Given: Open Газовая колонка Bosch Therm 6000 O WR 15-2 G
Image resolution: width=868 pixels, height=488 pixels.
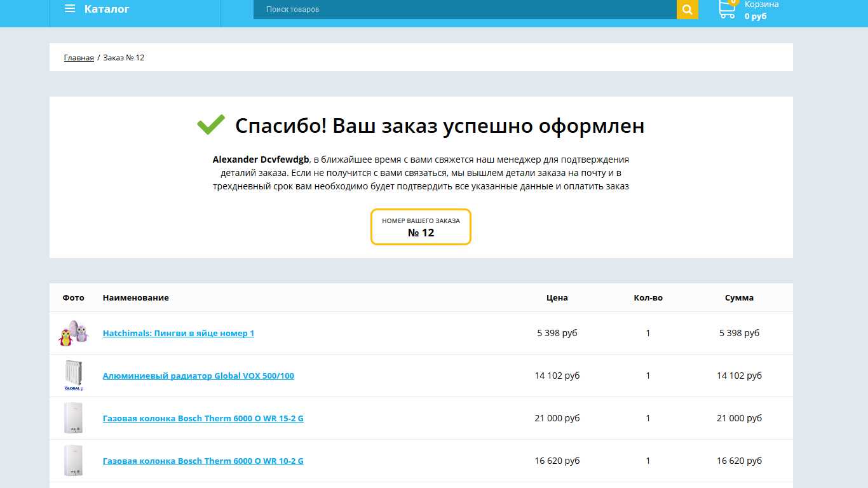Looking at the screenshot, I should click(x=203, y=418).
